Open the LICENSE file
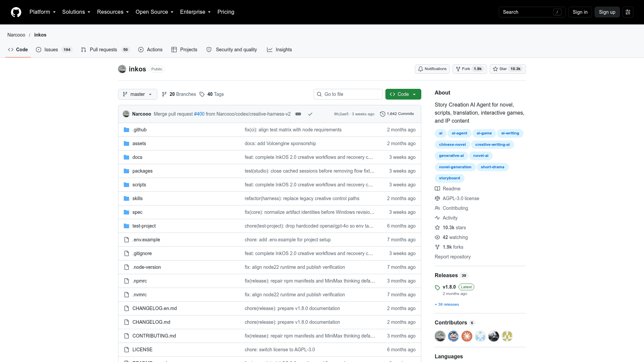This screenshot has width=644, height=362. pyautogui.click(x=143, y=350)
